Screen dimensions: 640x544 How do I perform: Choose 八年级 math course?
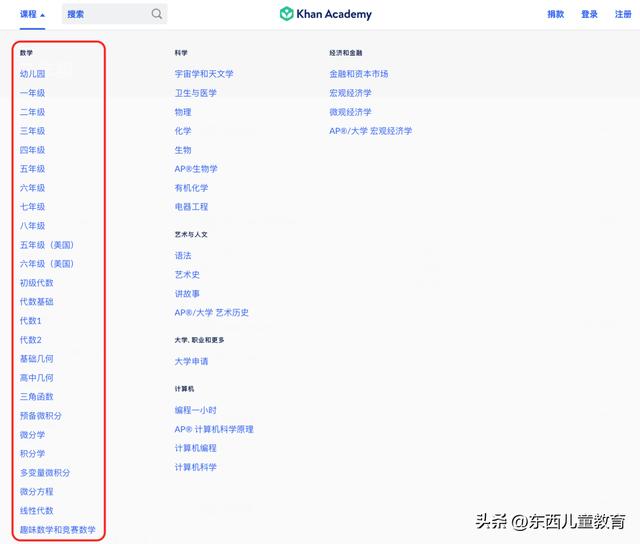(x=33, y=226)
